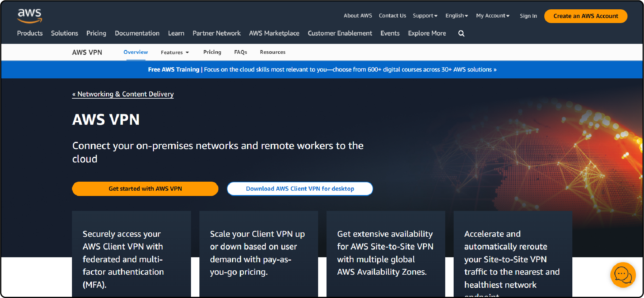The image size is (644, 298).
Task: Click the 'Connect your on-premises networks' tagline
Action: [x=218, y=152]
